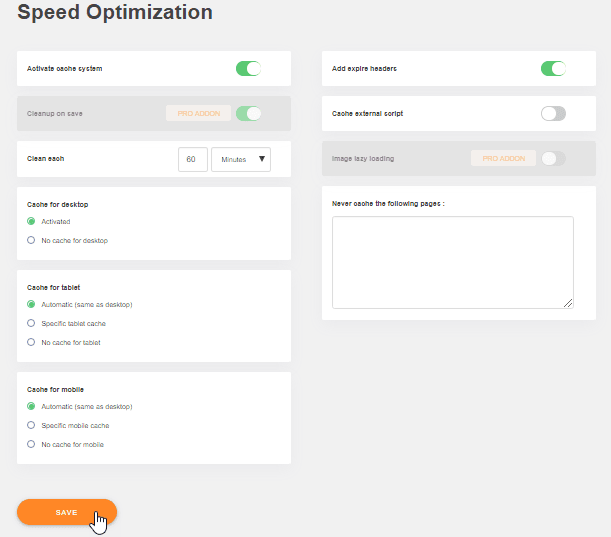Click PRO ADDON badge beside Cleanup on save

tap(199, 114)
